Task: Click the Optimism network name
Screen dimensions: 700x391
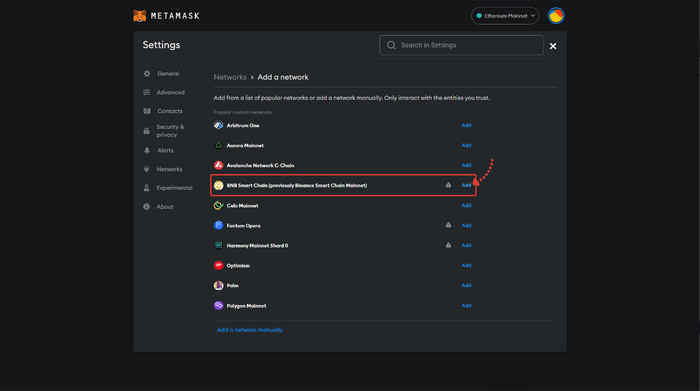Action: (238, 266)
